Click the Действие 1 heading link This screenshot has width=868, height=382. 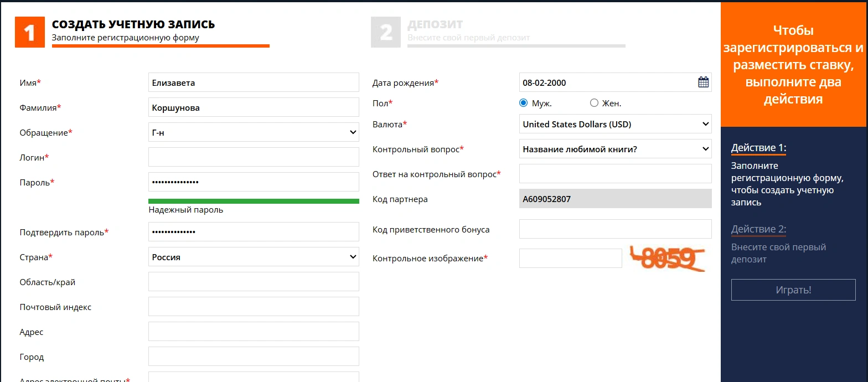pyautogui.click(x=758, y=148)
